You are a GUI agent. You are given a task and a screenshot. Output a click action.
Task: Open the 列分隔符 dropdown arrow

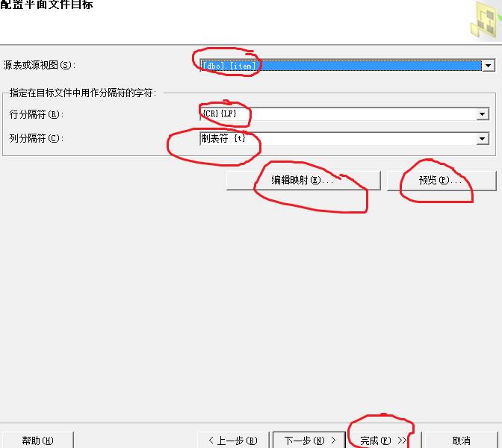pos(483,139)
